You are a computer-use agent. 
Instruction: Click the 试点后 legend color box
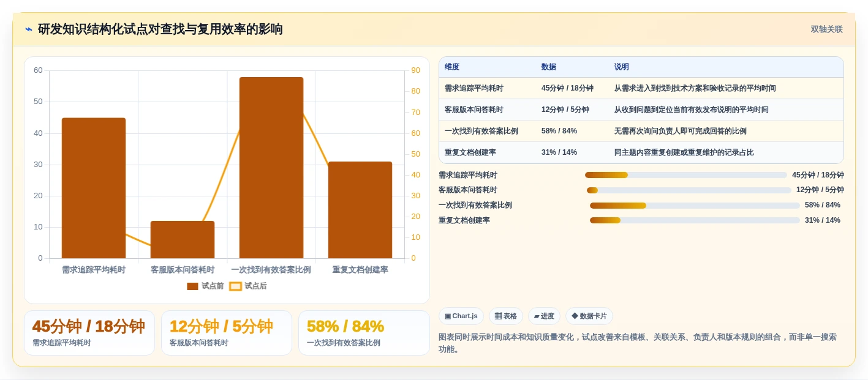235,286
